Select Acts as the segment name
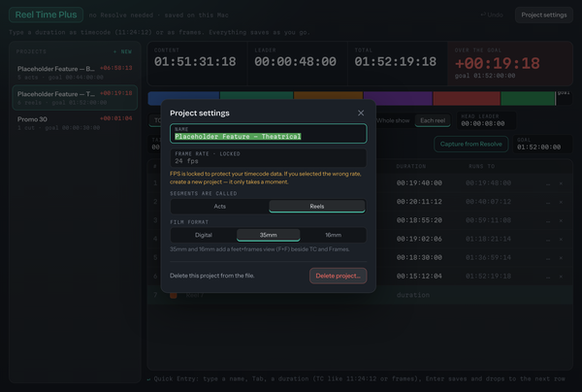 (x=220, y=206)
